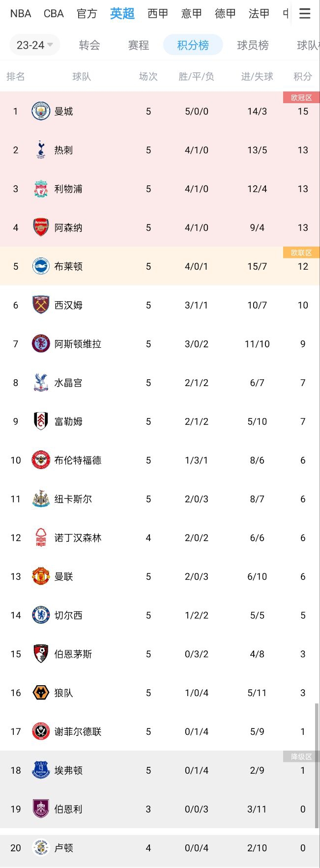Image resolution: width=320 pixels, height=868 pixels.
Task: Click the Brighton (布莱顿) badge icon
Action: pos(40,266)
